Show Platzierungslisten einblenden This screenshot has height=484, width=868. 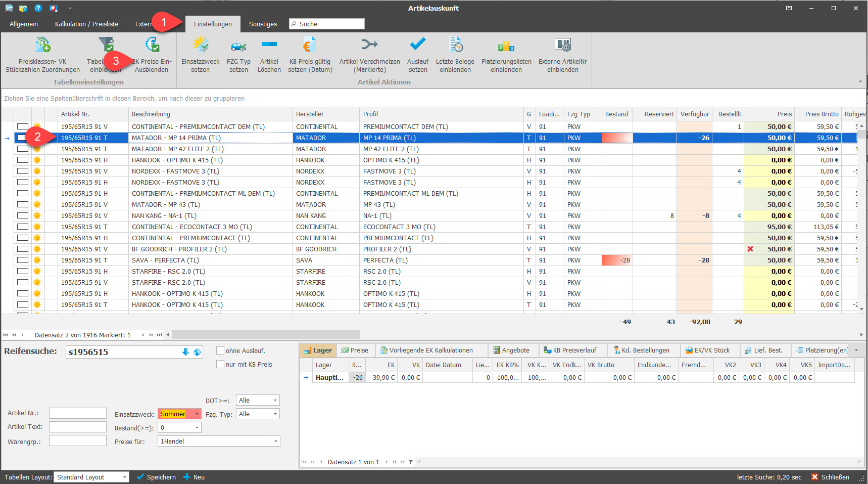(506, 55)
